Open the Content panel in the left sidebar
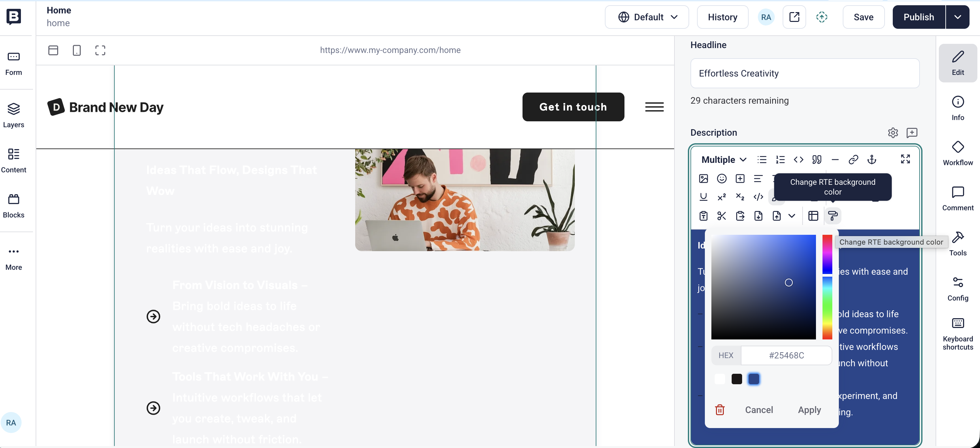Screen dimensions: 980x448 click(14, 161)
